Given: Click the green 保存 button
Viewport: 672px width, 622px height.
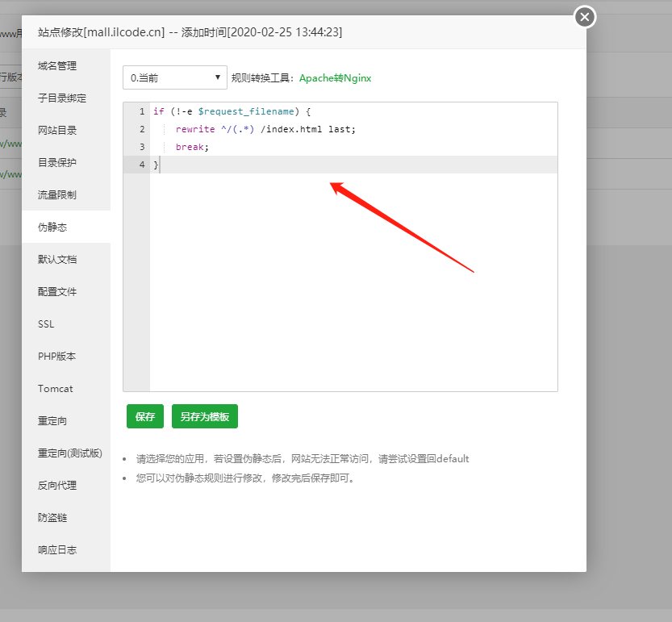Looking at the screenshot, I should click(145, 416).
